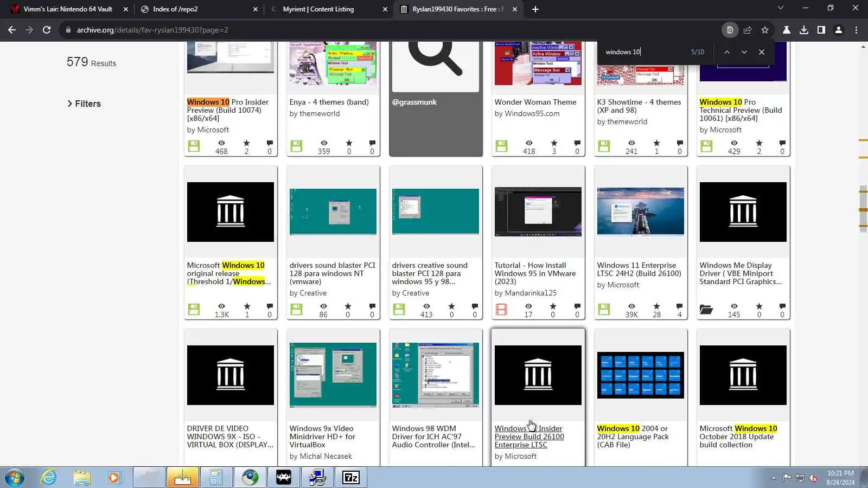Open the tab search dropdown chevron
Screen dimensions: 868x488
click(x=781, y=8)
